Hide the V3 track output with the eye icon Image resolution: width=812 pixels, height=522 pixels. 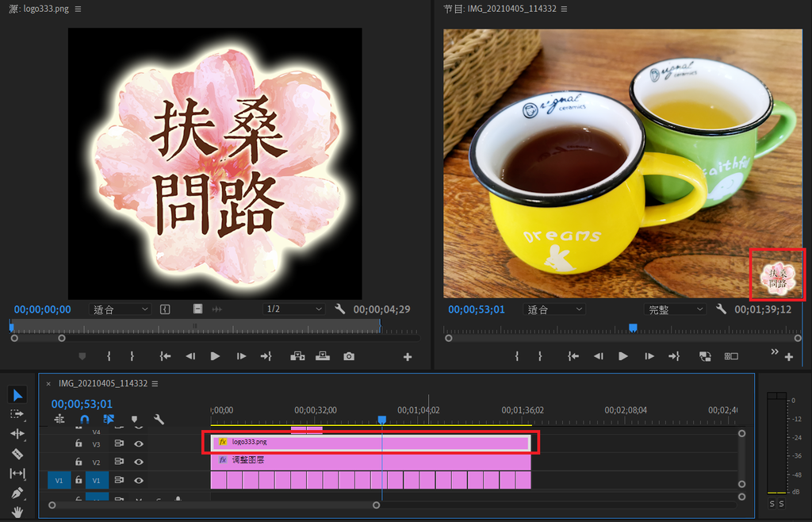(139, 443)
